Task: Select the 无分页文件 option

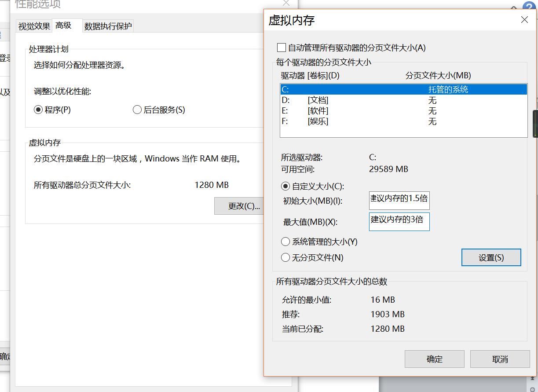Action: (285, 258)
